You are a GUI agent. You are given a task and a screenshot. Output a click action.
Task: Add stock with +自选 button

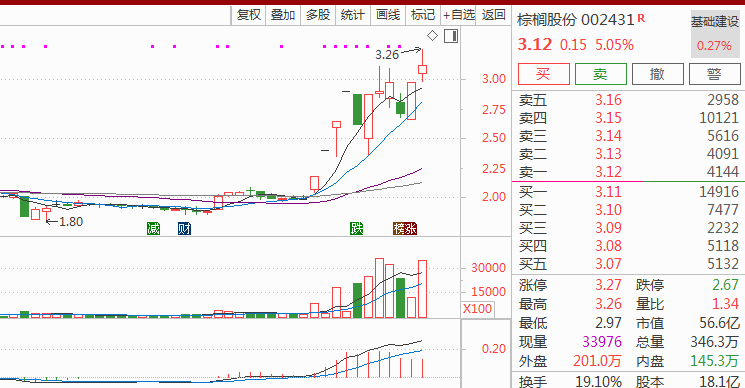coord(459,15)
